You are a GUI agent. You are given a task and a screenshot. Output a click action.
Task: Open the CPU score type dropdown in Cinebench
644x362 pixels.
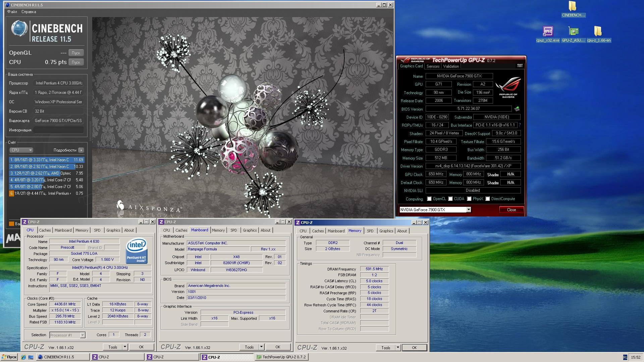click(x=21, y=150)
